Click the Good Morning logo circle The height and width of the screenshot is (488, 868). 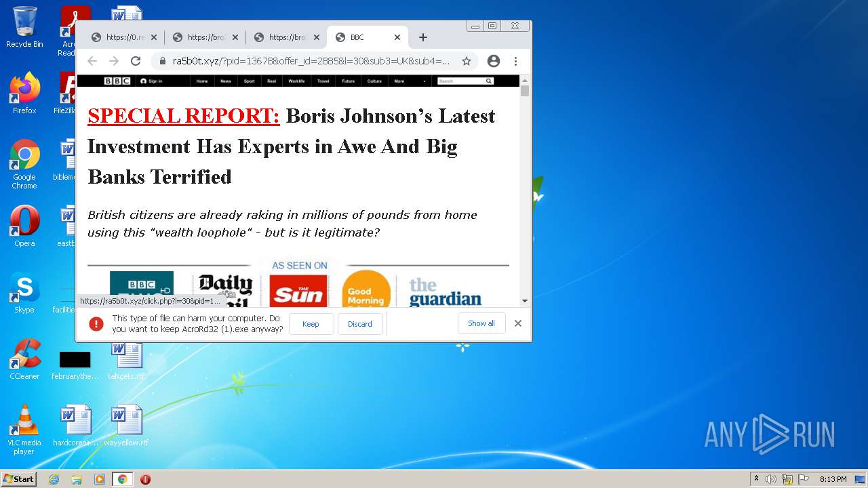(366, 290)
